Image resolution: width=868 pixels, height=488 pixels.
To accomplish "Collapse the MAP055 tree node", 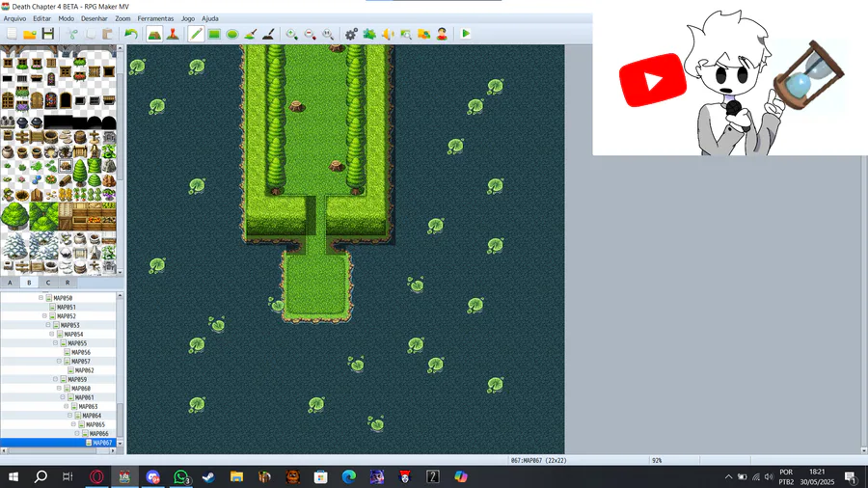I will [x=55, y=343].
